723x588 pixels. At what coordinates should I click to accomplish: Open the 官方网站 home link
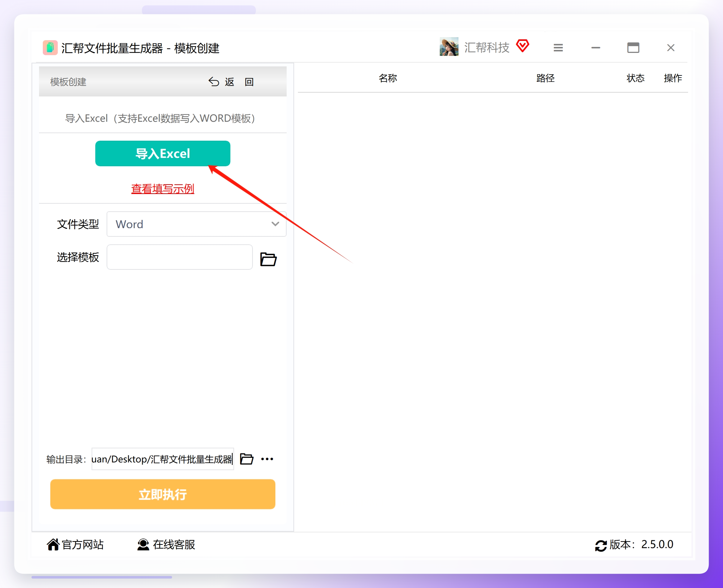75,544
